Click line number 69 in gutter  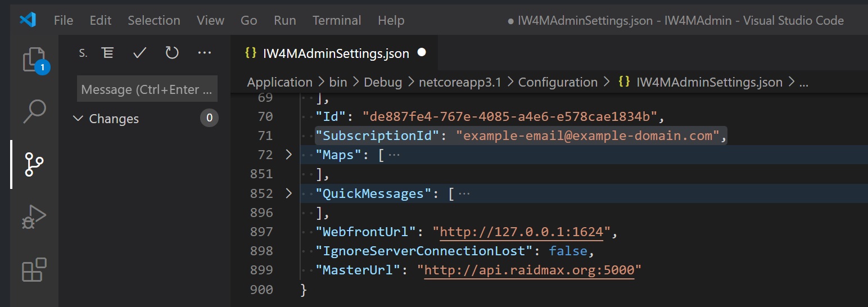pos(265,97)
